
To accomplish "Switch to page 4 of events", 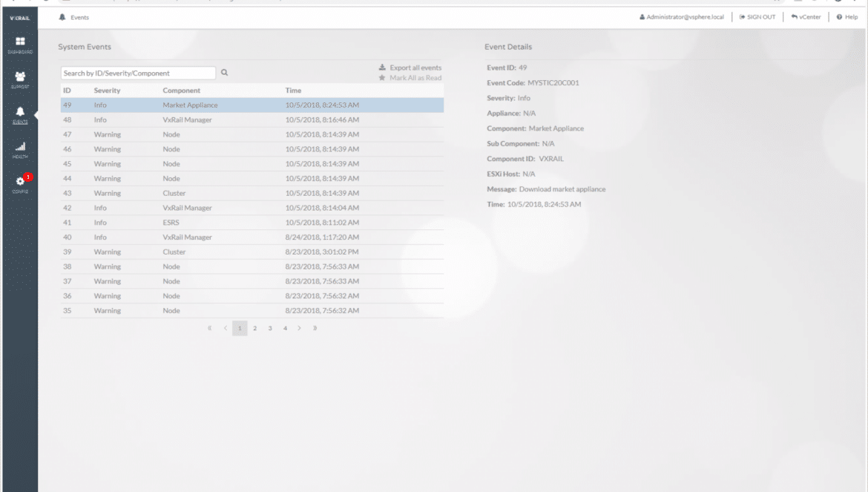I will [285, 328].
